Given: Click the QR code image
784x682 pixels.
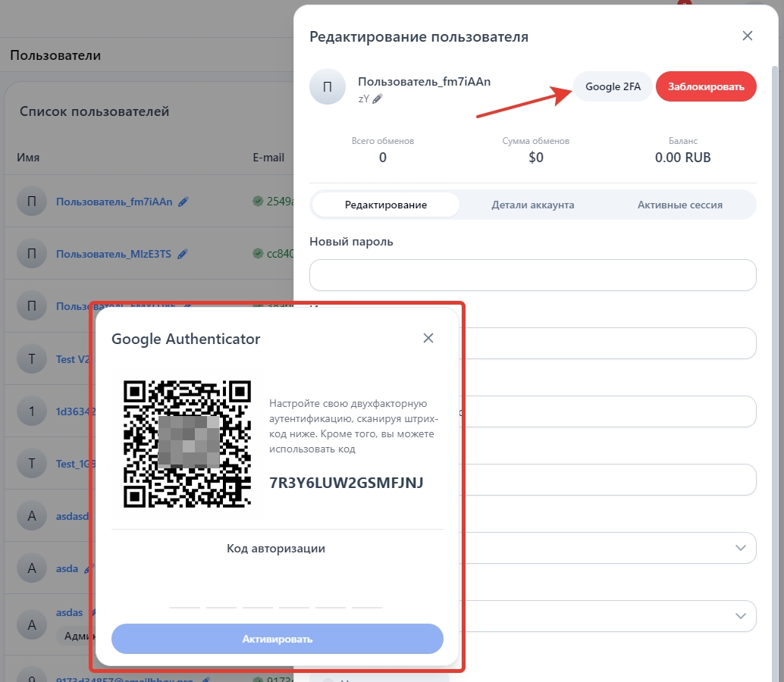Looking at the screenshot, I should [x=187, y=443].
